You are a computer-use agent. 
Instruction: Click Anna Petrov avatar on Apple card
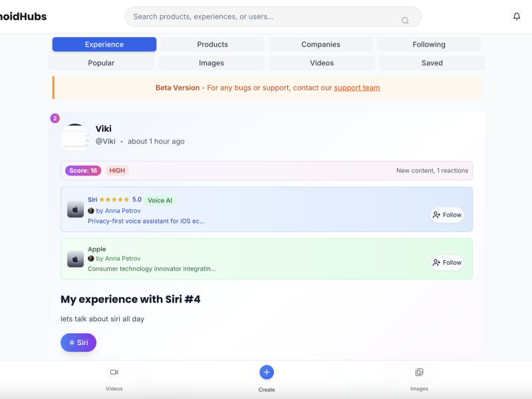click(91, 259)
